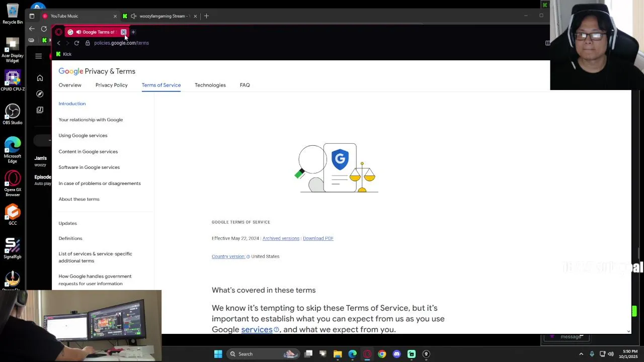Viewport: 644px width, 362px height.
Task: Open the Windows Start menu
Action: 218,354
